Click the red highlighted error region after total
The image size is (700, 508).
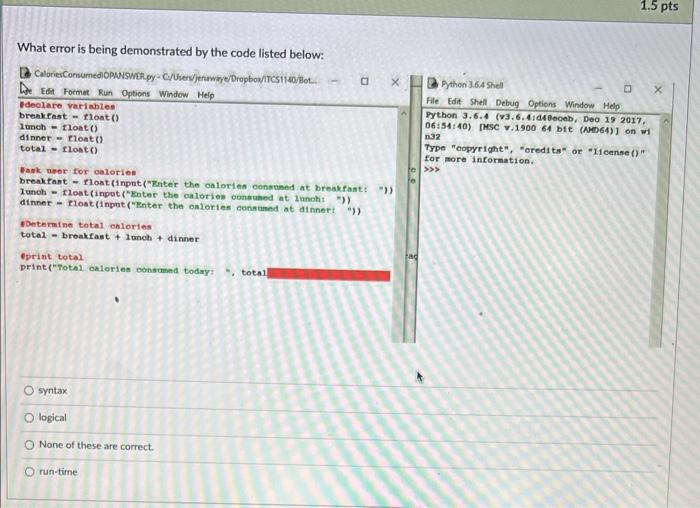(329, 275)
